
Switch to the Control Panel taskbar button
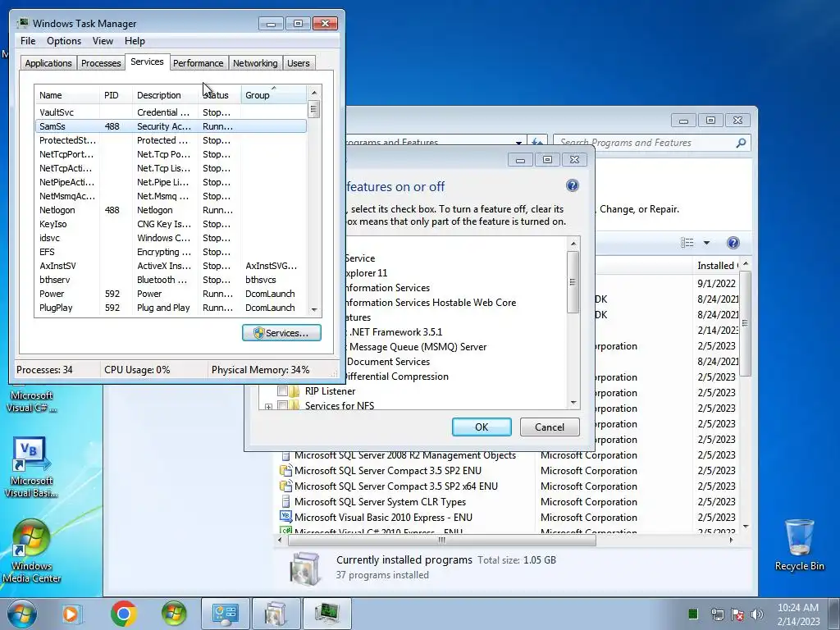[225, 614]
